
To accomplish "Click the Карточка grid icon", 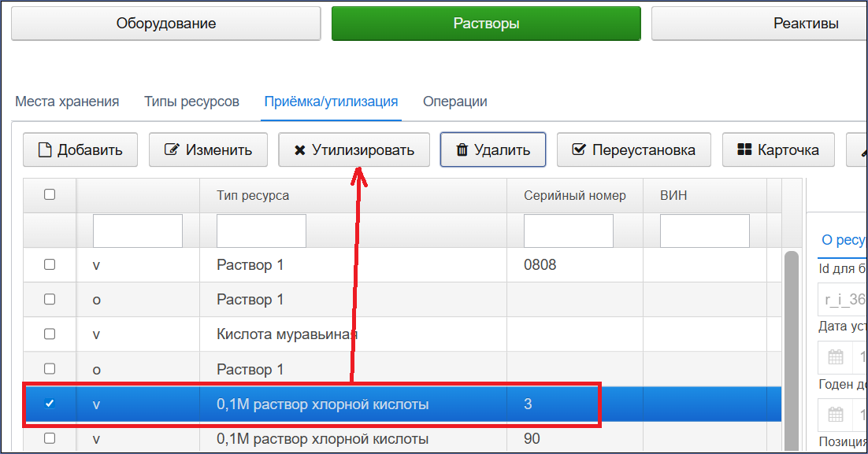I will [x=744, y=149].
